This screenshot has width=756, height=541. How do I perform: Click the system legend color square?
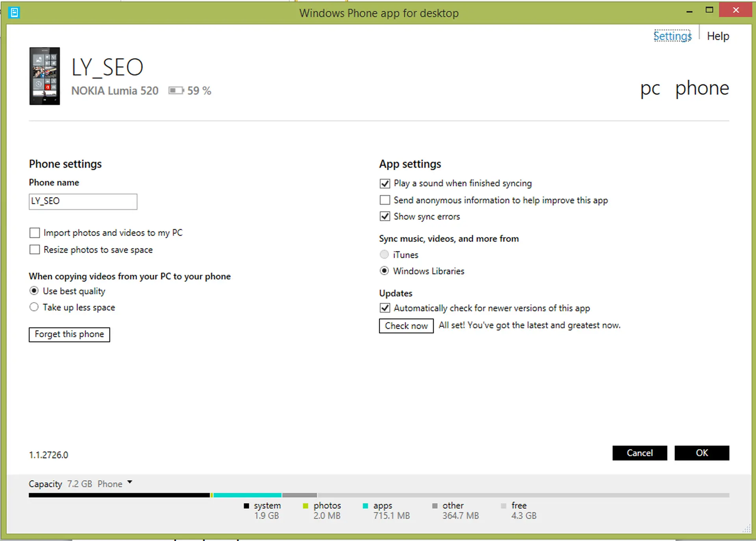point(246,506)
